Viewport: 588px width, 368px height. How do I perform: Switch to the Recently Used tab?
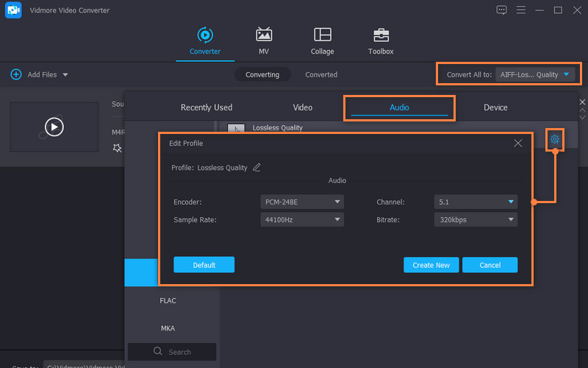[207, 107]
